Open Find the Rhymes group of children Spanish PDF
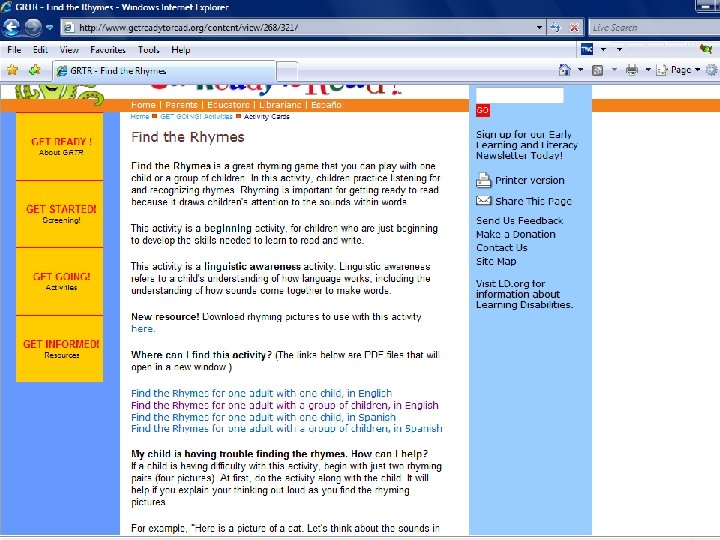This screenshot has height=540, width=720. tap(287, 428)
